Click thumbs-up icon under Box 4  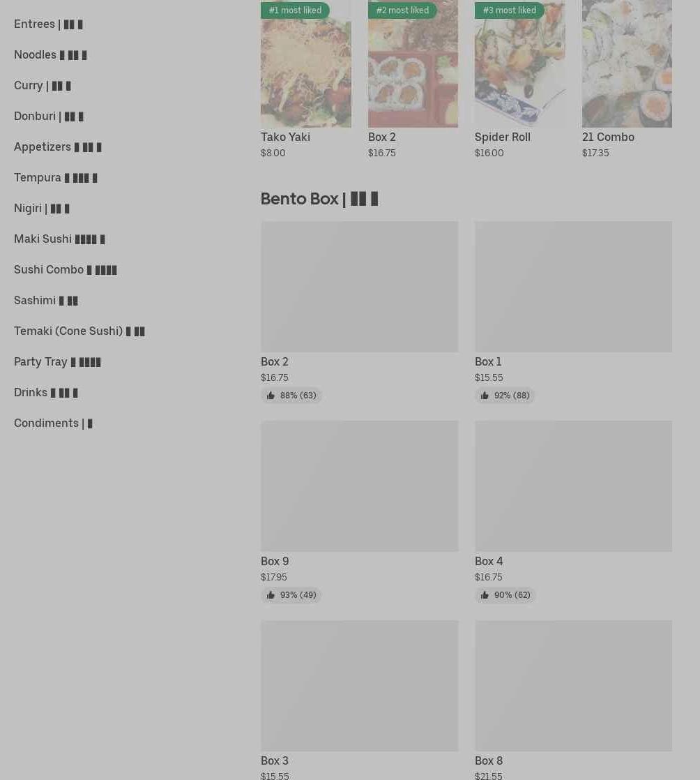(485, 595)
